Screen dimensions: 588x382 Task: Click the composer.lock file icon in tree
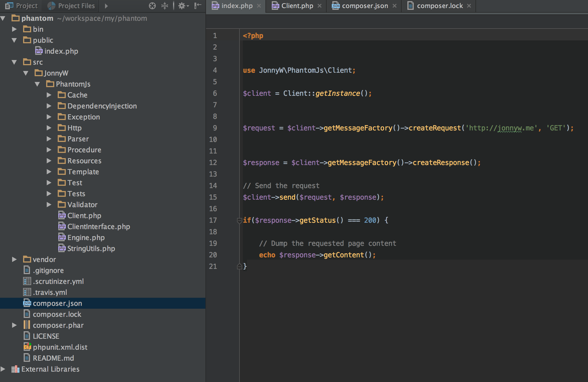click(x=27, y=314)
